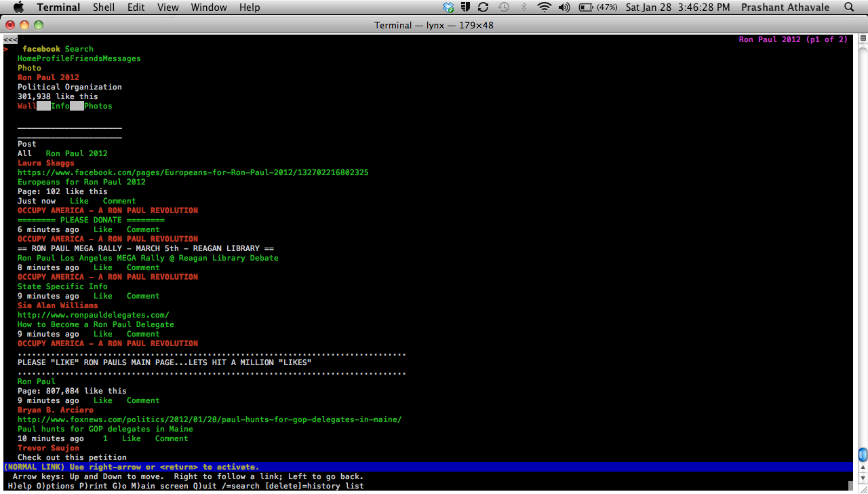Follow the foxnews.com article URL

coord(210,419)
